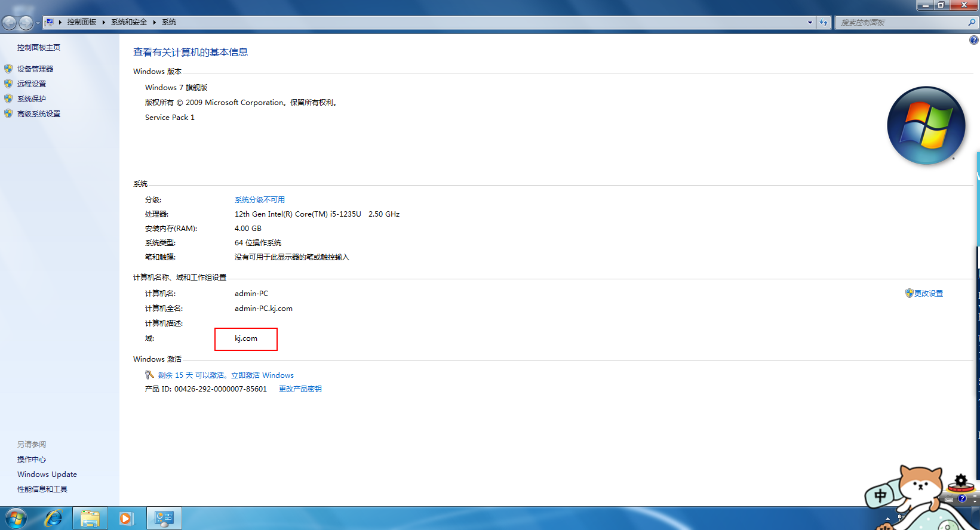Viewport: 980px width, 530px height.
Task: Launch Internet Explorer from taskbar
Action: [53, 518]
